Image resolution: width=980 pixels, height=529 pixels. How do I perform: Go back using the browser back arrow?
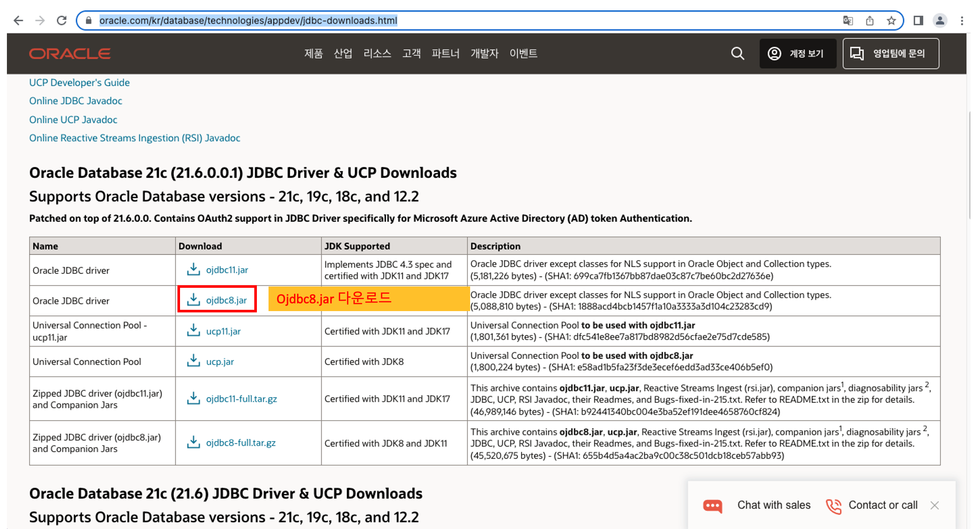coord(18,20)
